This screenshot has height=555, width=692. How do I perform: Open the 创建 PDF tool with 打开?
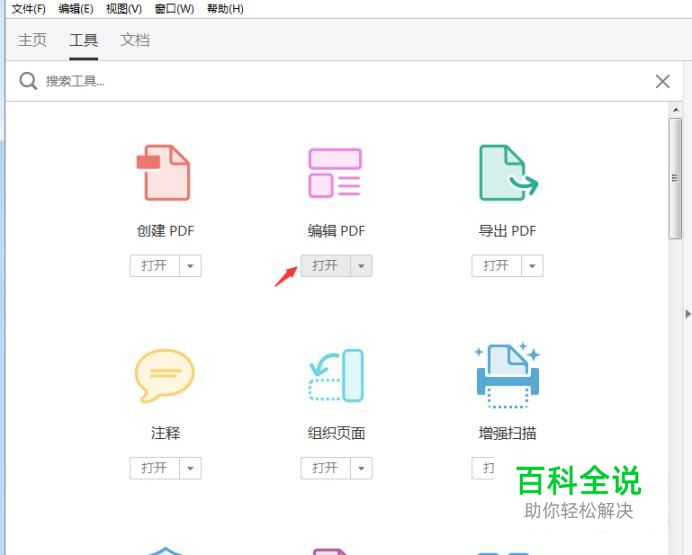(x=154, y=266)
